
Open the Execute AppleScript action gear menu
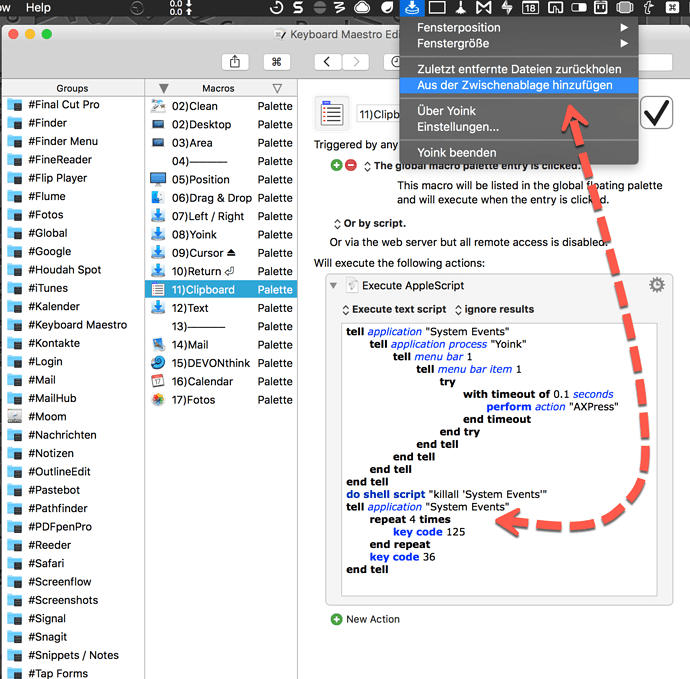click(657, 285)
